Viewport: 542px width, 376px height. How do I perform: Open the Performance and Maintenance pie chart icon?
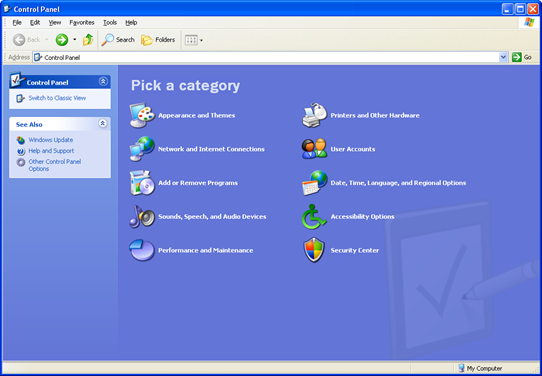pyautogui.click(x=142, y=250)
